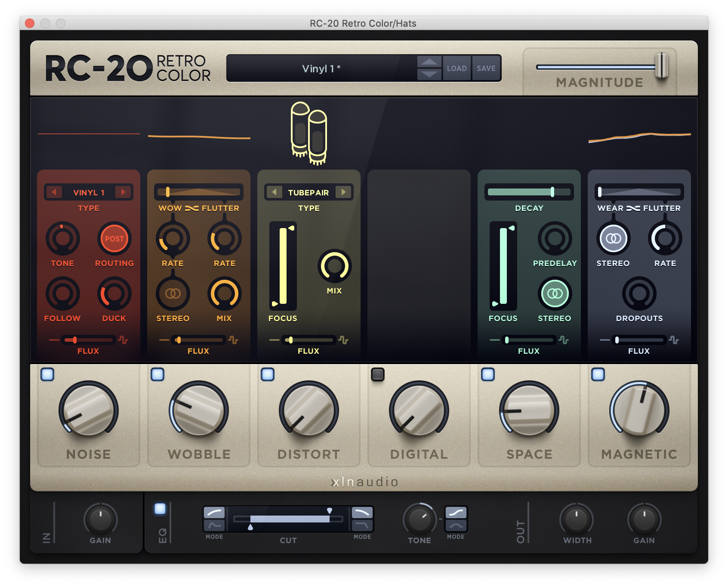
Task: Click the flux waveform icon in the Magnetic module
Action: point(674,340)
